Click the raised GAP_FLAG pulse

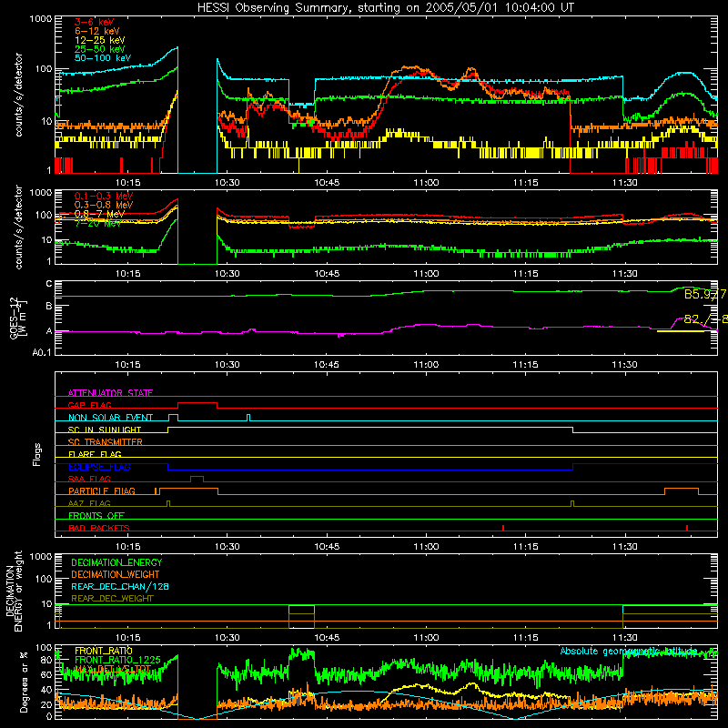(x=197, y=403)
